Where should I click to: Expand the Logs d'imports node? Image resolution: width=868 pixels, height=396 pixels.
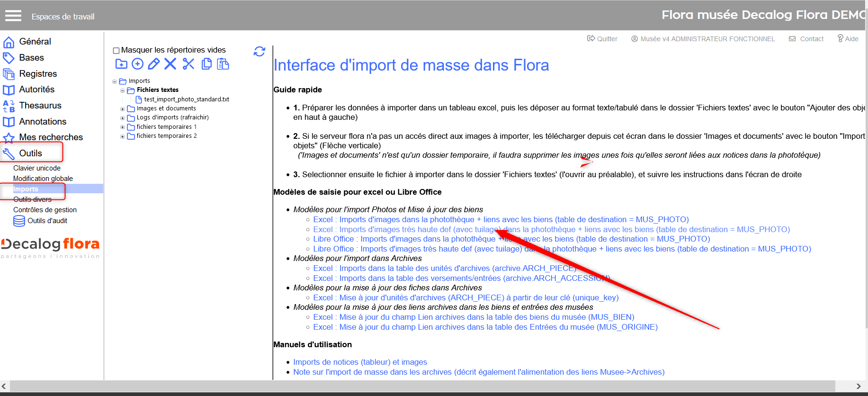click(122, 118)
